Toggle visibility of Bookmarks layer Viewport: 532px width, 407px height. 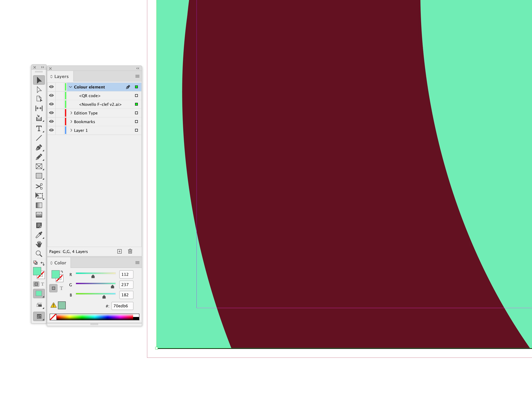click(x=51, y=121)
